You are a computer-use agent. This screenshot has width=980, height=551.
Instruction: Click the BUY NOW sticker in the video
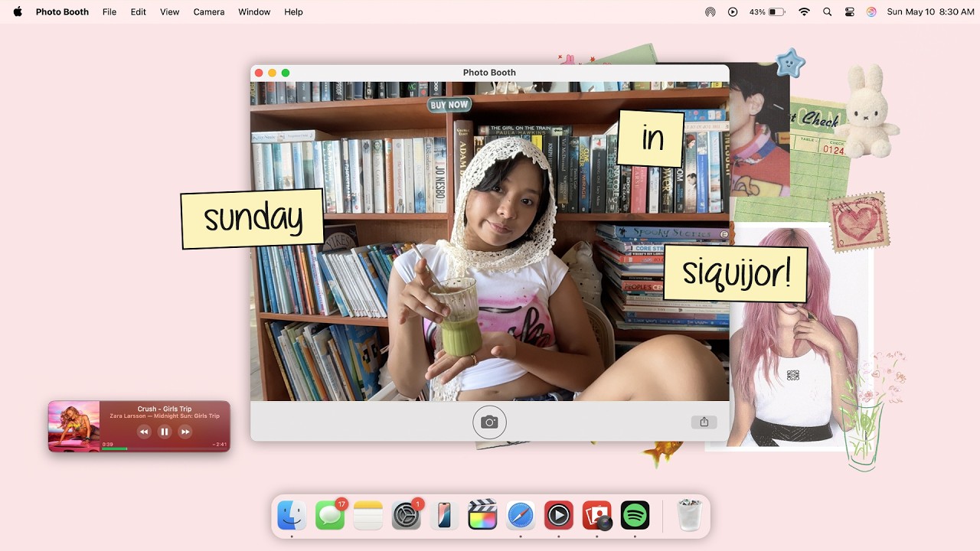pyautogui.click(x=449, y=105)
